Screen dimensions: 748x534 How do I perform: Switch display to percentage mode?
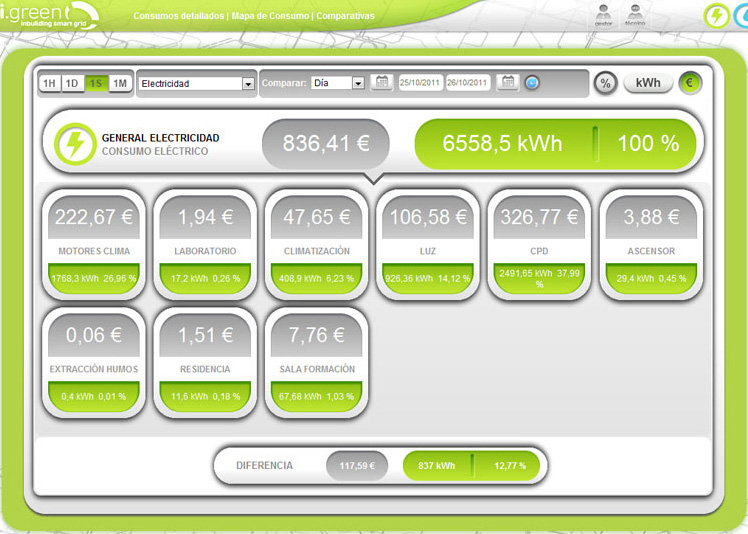[x=605, y=83]
